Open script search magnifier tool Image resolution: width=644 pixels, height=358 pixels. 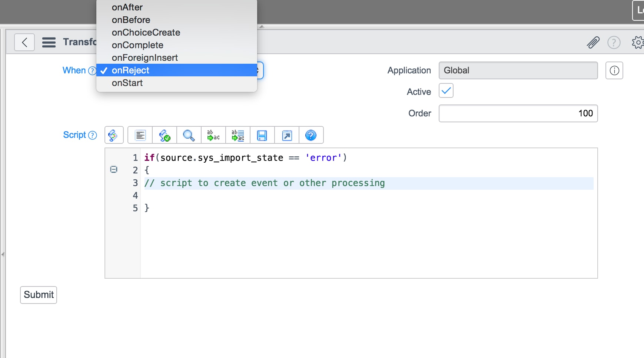click(x=189, y=135)
